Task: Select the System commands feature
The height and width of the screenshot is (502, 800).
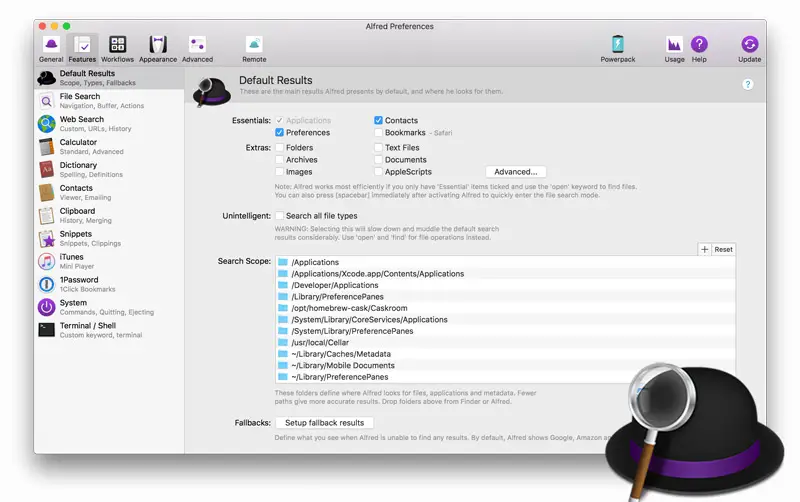Action: click(109, 308)
